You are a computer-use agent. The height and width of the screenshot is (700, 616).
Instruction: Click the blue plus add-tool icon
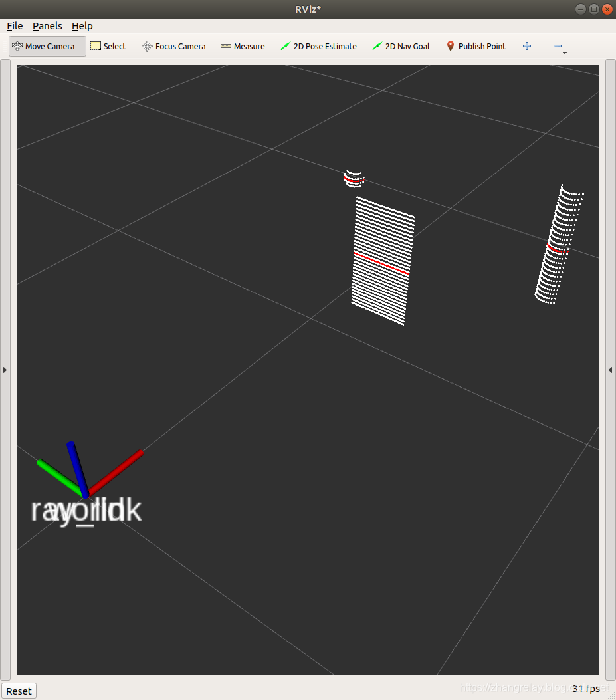coord(527,46)
